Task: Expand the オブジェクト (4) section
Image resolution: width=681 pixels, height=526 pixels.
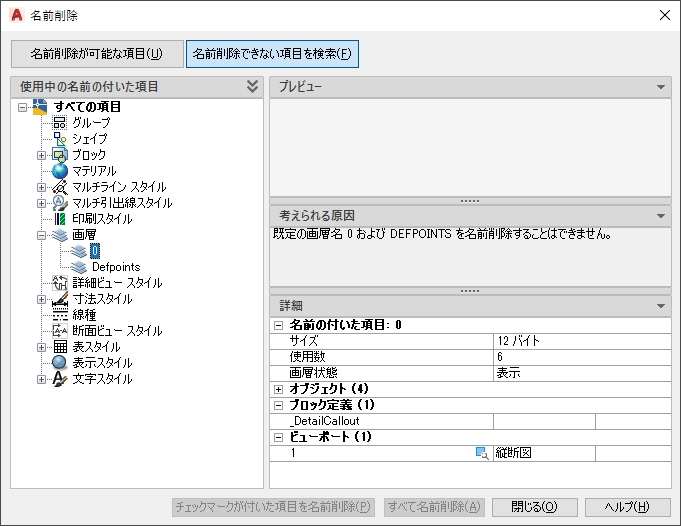Action: [278, 389]
